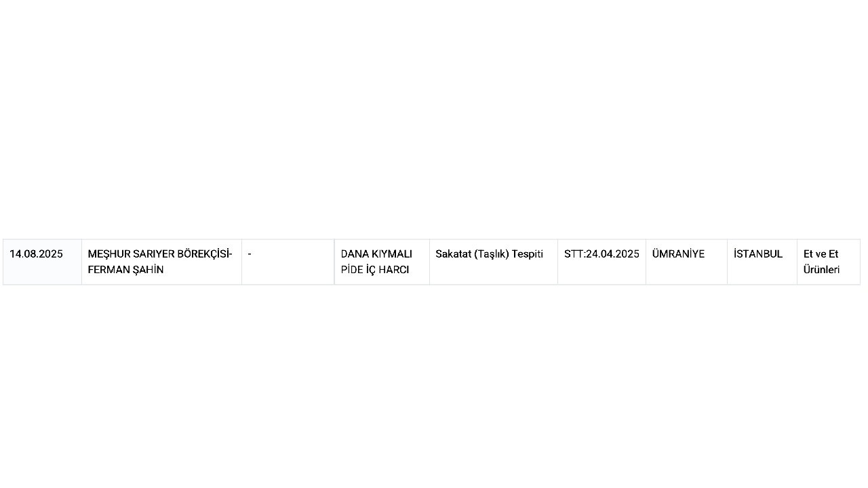Click the 'Et ve Et' category text
Viewport: 868px width, 488px height.
[821, 254]
